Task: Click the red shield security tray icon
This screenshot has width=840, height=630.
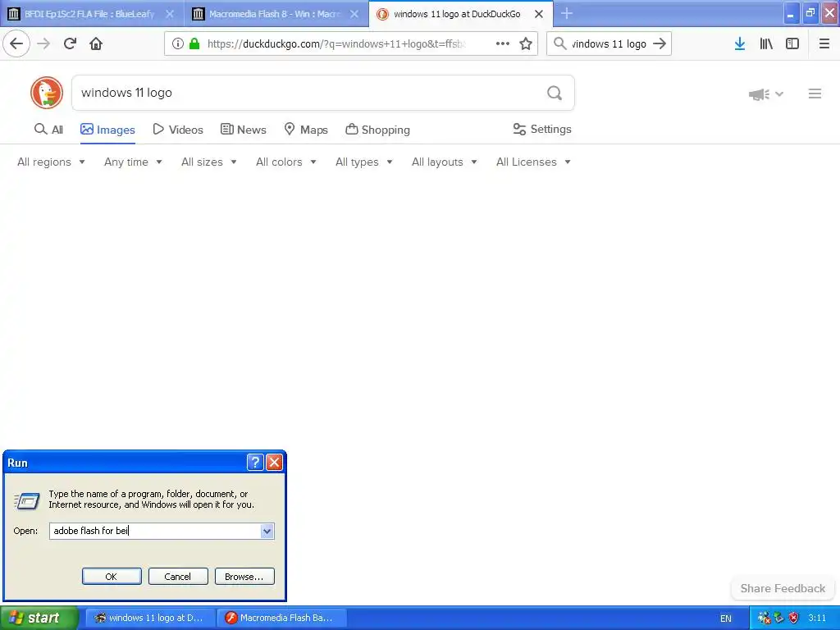Action: point(794,618)
